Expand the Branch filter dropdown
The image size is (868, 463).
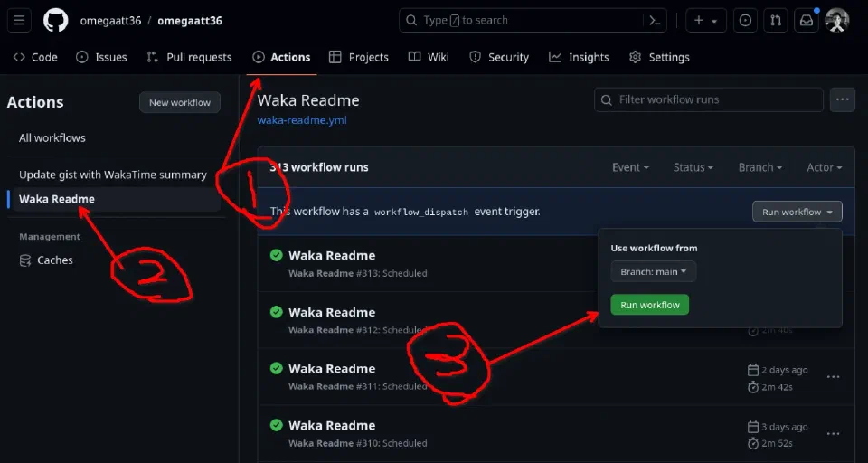pos(760,167)
